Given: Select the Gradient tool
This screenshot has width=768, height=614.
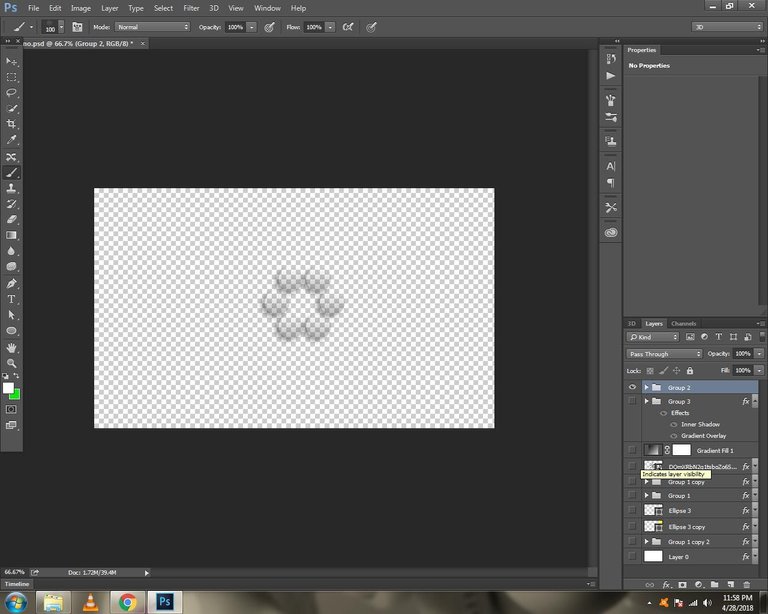Looking at the screenshot, I should [x=11, y=235].
